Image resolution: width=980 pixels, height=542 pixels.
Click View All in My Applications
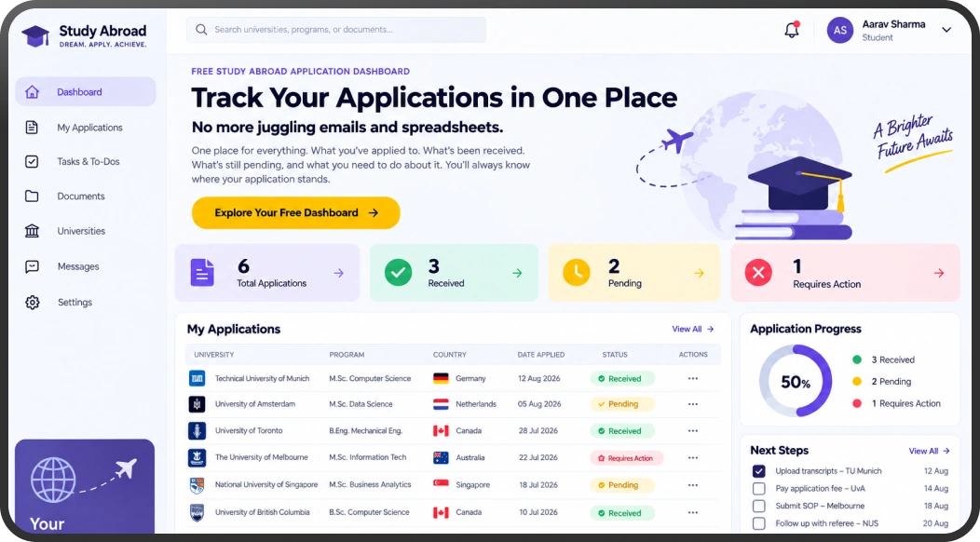coord(692,329)
